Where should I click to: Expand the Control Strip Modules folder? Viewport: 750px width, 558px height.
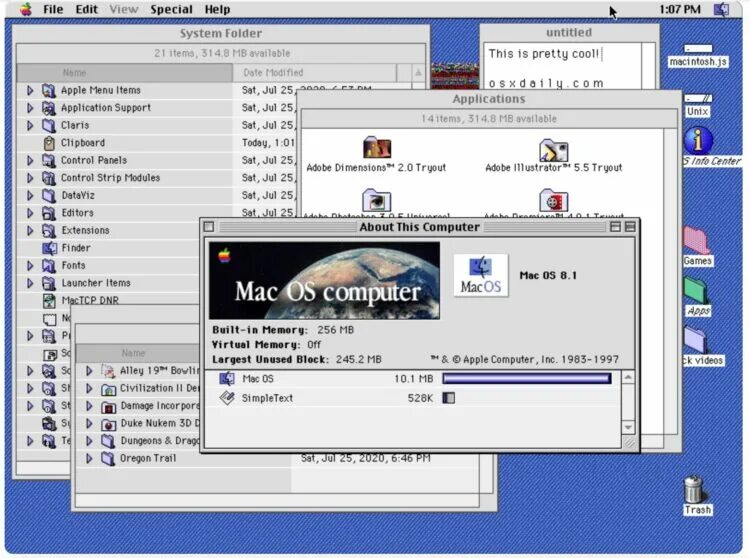[x=30, y=178]
